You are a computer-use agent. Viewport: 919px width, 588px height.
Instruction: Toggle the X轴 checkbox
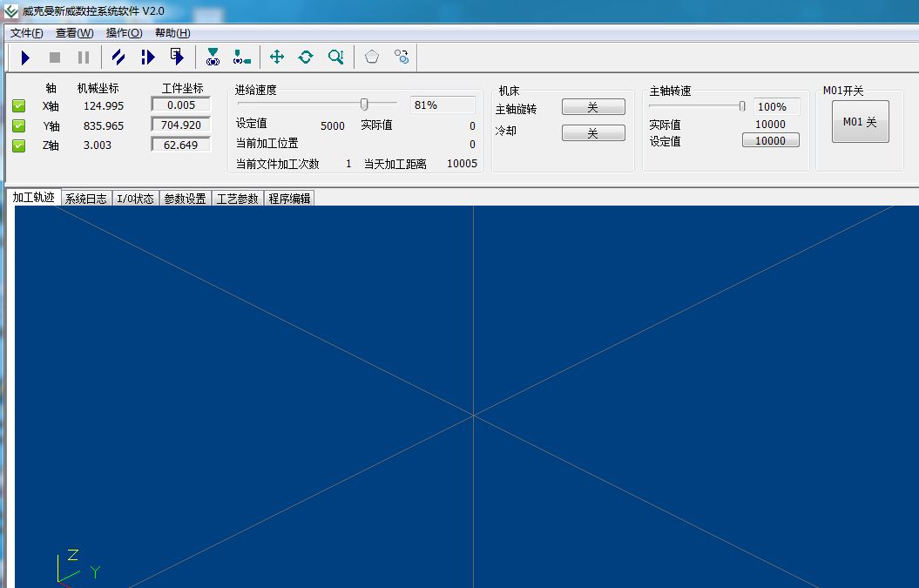click(x=19, y=105)
